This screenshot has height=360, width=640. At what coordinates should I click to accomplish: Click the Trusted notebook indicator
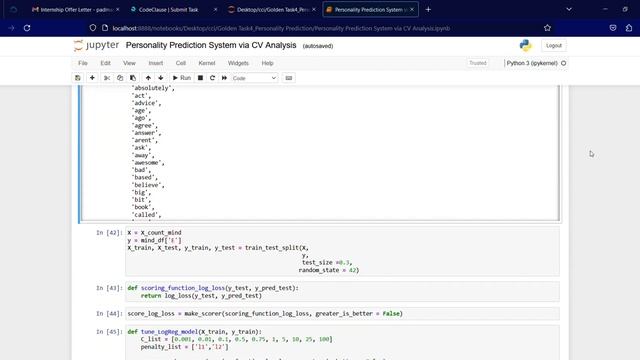pyautogui.click(x=478, y=63)
